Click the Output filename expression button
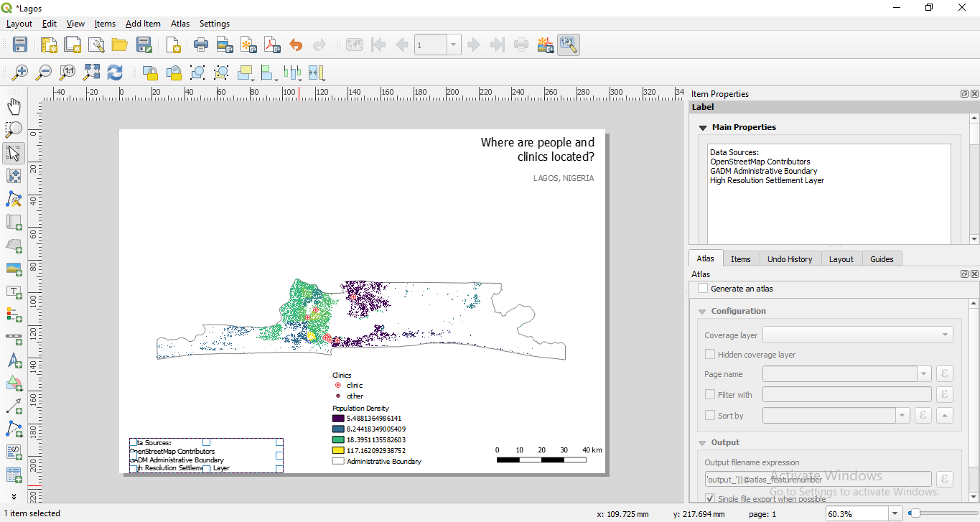 [x=945, y=479]
